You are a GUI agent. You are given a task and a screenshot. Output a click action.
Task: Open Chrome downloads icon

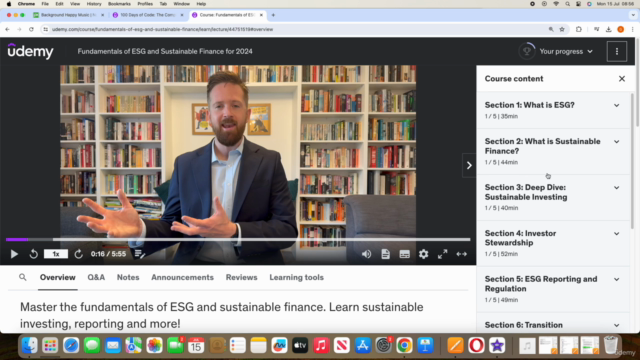(609, 29)
